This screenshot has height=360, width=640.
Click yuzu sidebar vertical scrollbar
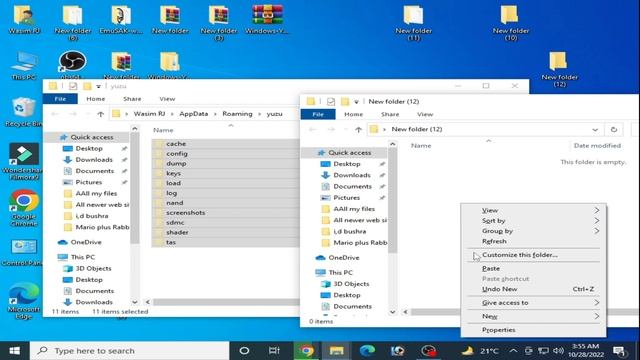pyautogui.click(x=135, y=188)
